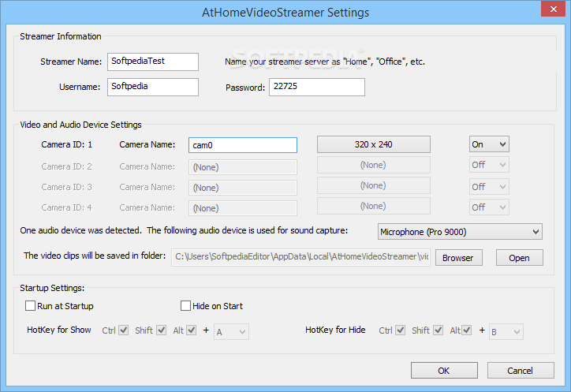Edit the Username field
571x392 pixels.
pyautogui.click(x=153, y=87)
